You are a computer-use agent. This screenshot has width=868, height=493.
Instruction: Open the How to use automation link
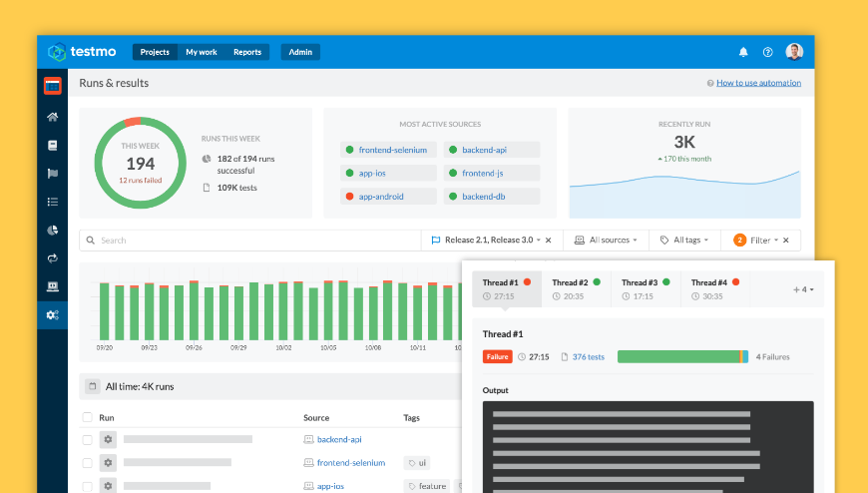tap(758, 83)
